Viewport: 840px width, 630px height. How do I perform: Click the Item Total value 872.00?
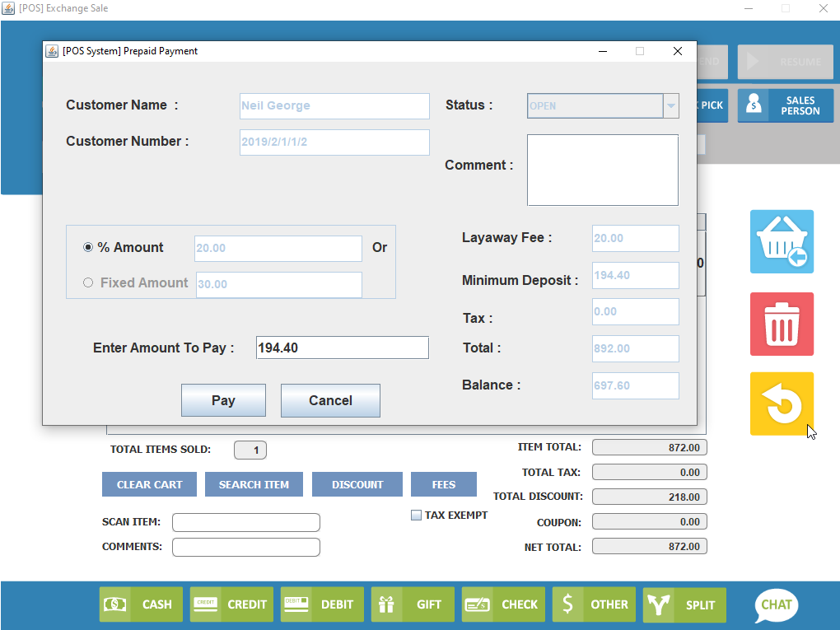pyautogui.click(x=649, y=447)
